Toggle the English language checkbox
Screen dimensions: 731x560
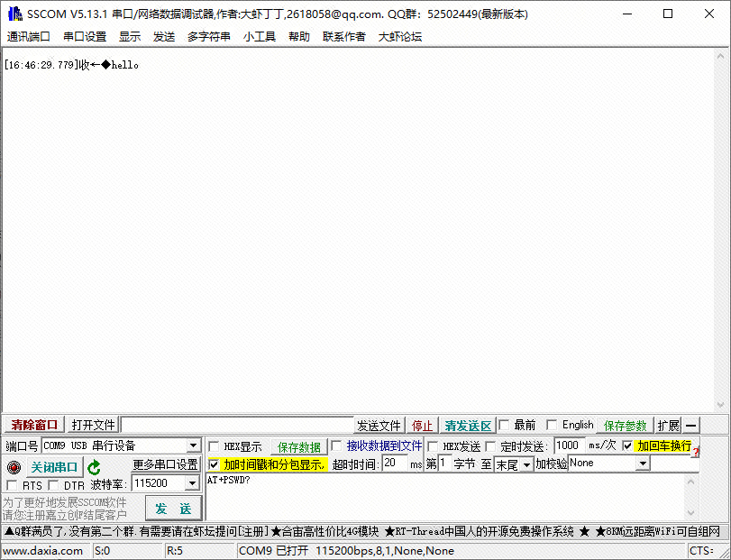[552, 425]
